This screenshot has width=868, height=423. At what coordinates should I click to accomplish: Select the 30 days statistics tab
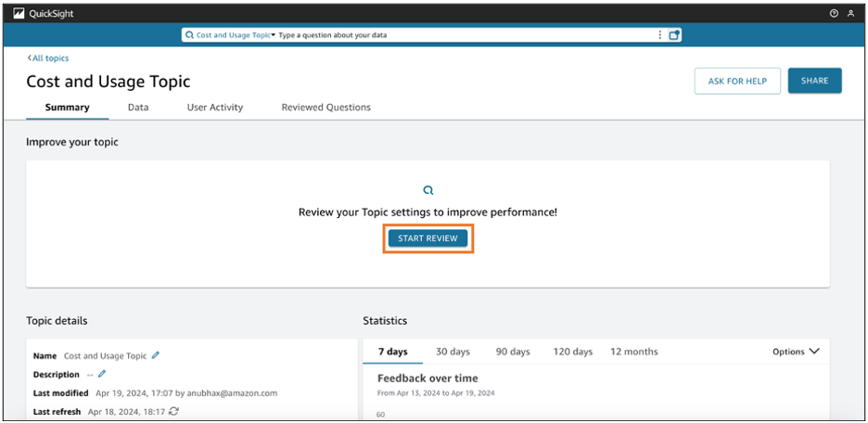(453, 352)
